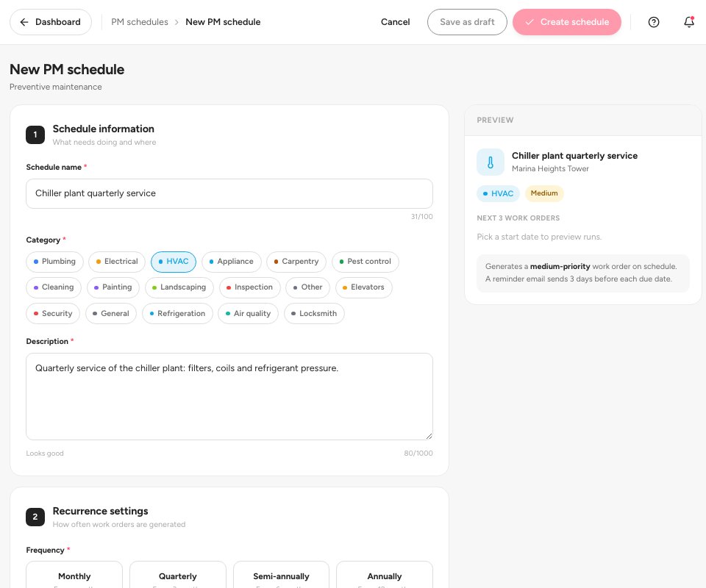Screen dimensions: 706x588
Task: Click the Create schedule button
Action: (567, 22)
